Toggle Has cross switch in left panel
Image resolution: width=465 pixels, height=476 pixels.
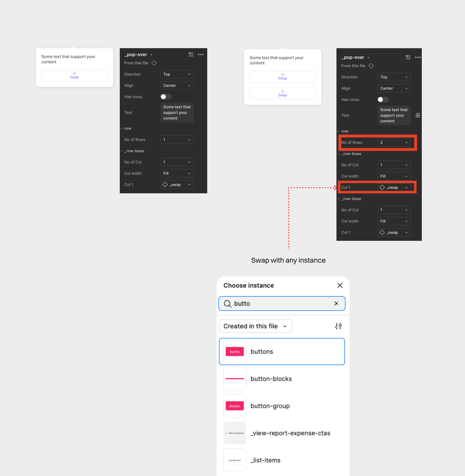[x=166, y=97]
